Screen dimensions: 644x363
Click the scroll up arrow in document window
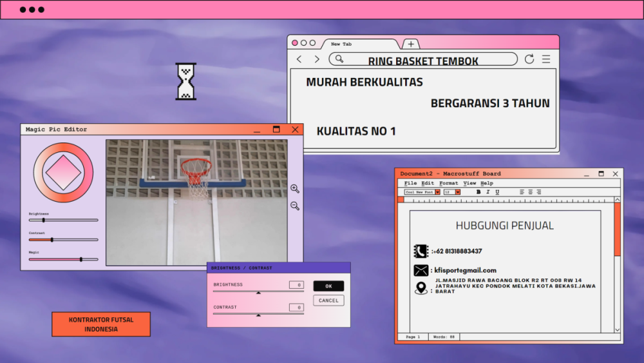[618, 199]
